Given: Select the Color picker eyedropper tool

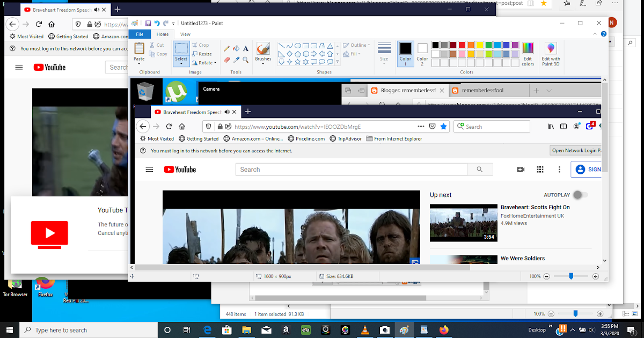Looking at the screenshot, I should pyautogui.click(x=236, y=60).
